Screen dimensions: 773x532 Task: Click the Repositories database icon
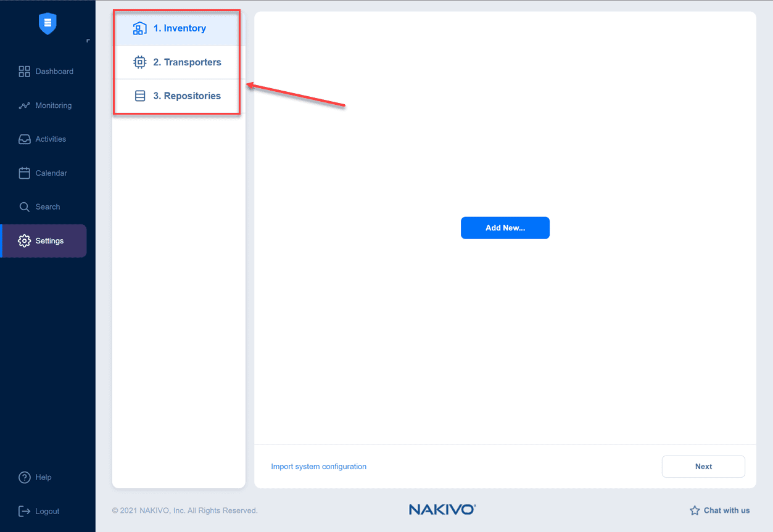(140, 96)
